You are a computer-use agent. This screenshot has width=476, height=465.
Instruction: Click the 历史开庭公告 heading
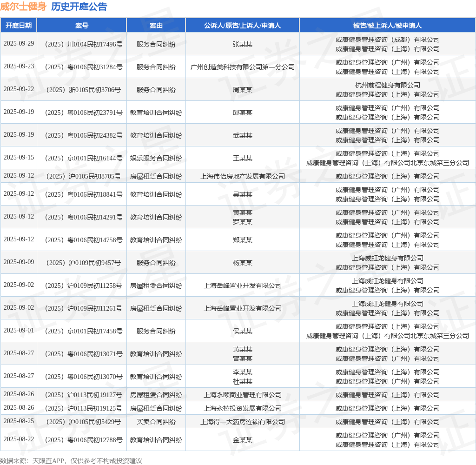[79, 7]
